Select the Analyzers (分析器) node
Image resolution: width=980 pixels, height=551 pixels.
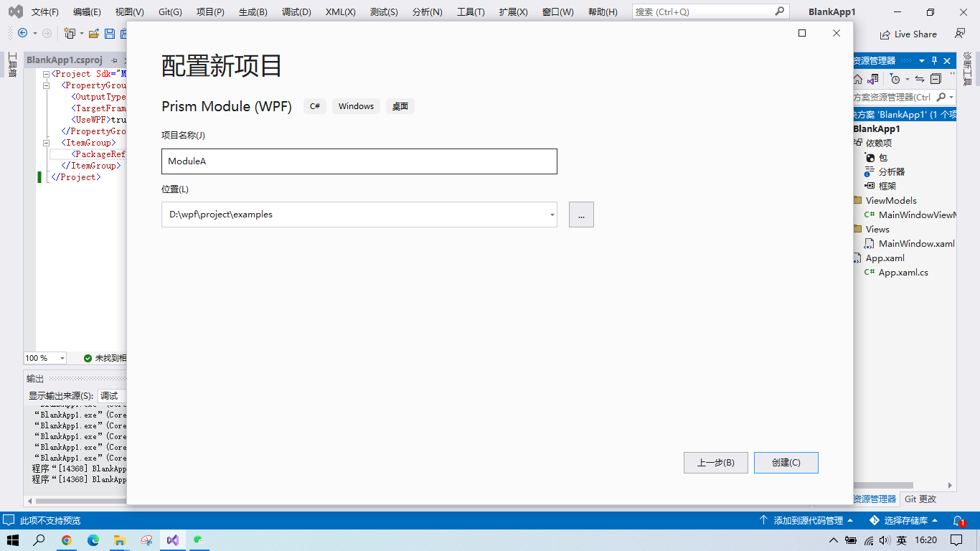(892, 171)
